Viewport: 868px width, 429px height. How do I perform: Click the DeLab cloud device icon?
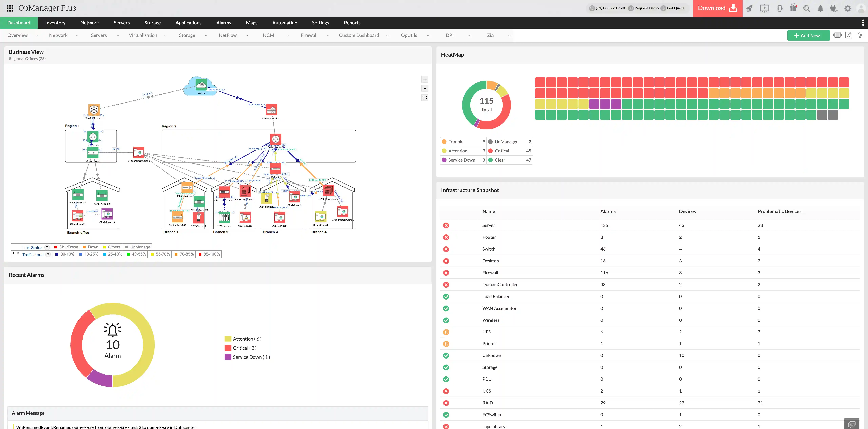(201, 85)
